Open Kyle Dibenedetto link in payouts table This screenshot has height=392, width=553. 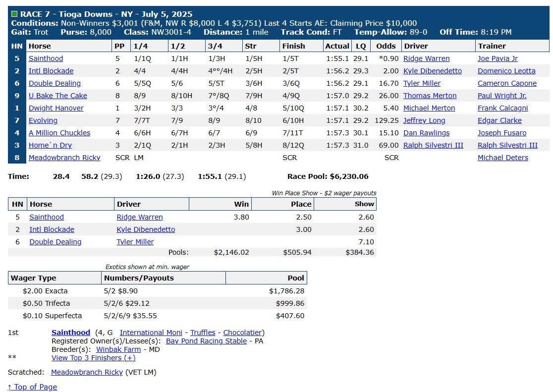[x=146, y=229]
